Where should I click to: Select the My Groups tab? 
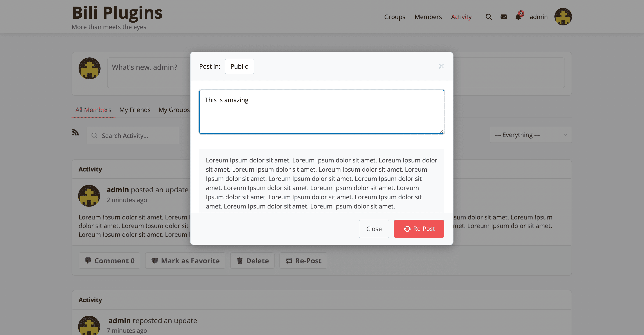tap(174, 110)
